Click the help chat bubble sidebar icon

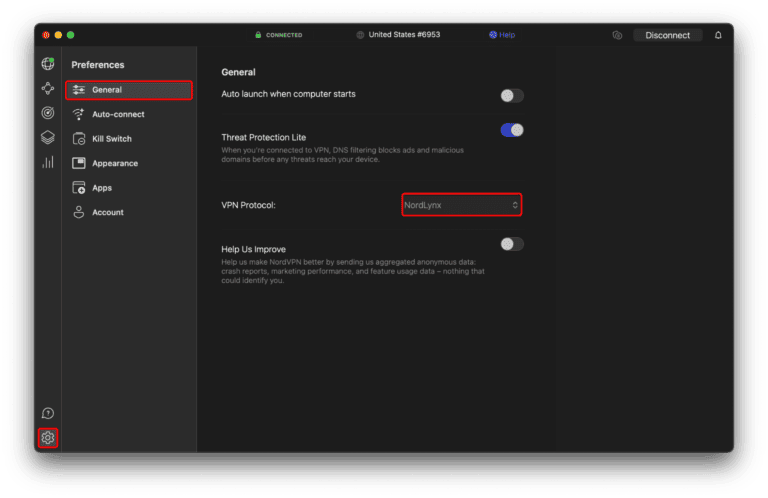[47, 413]
